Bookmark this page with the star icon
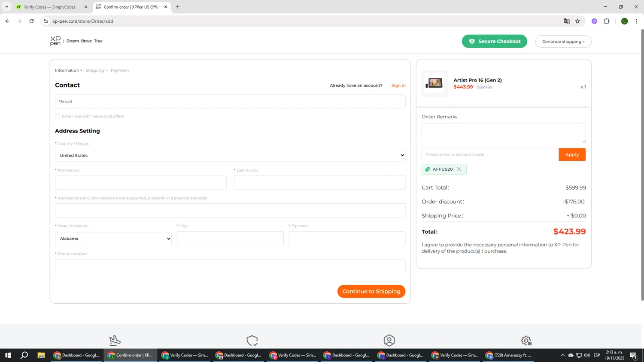This screenshot has height=362, width=644. [x=577, y=21]
